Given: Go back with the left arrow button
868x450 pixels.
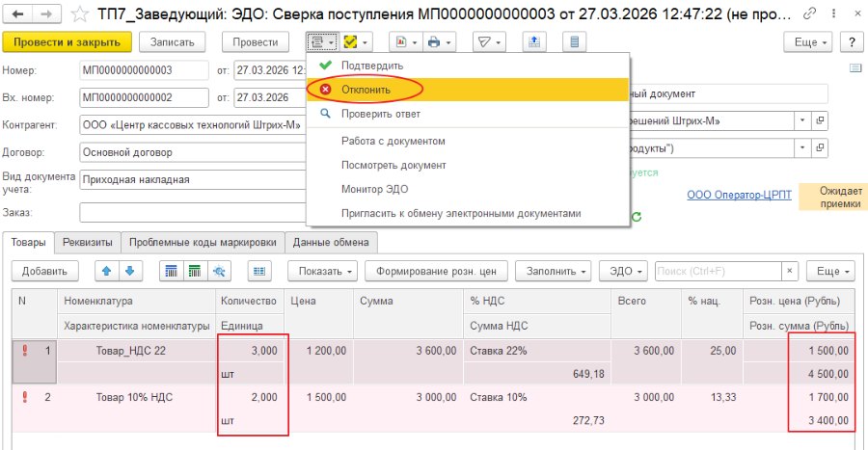Looking at the screenshot, I should 17,13.
